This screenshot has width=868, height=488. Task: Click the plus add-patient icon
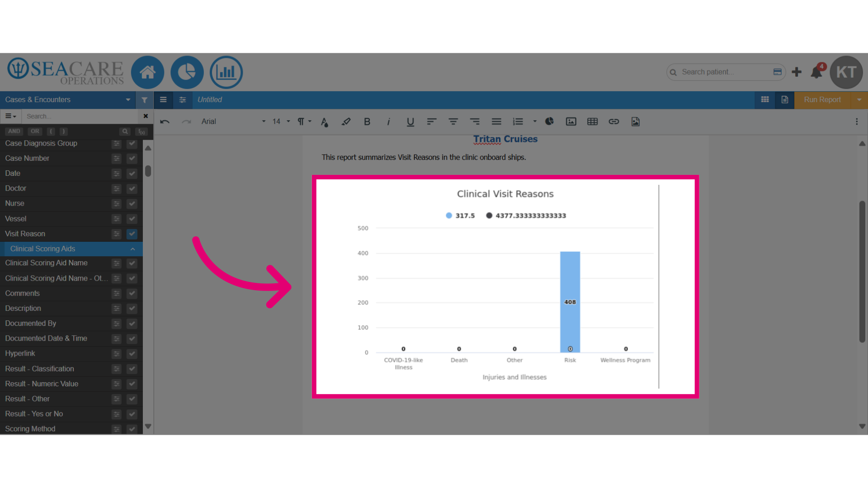tap(797, 72)
